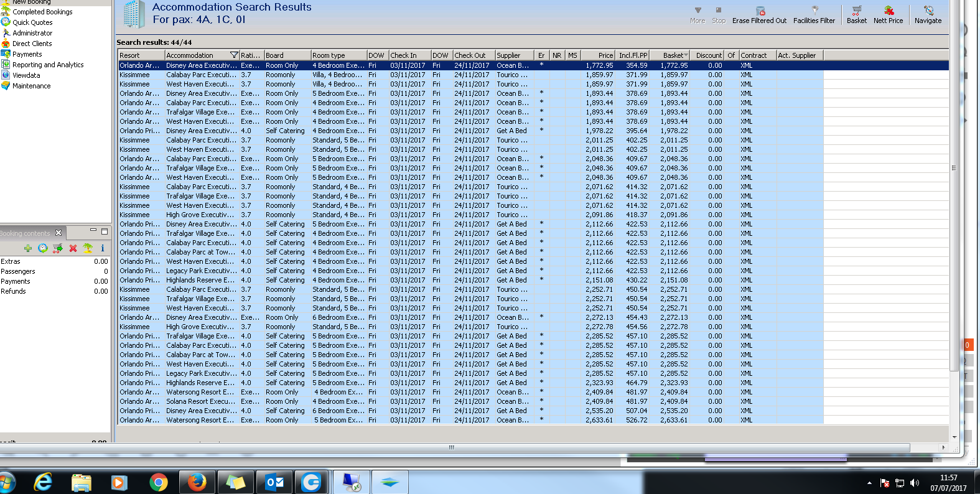This screenshot has width=980, height=494.
Task: Toggle Nett Price in toolbar
Action: coord(888,16)
